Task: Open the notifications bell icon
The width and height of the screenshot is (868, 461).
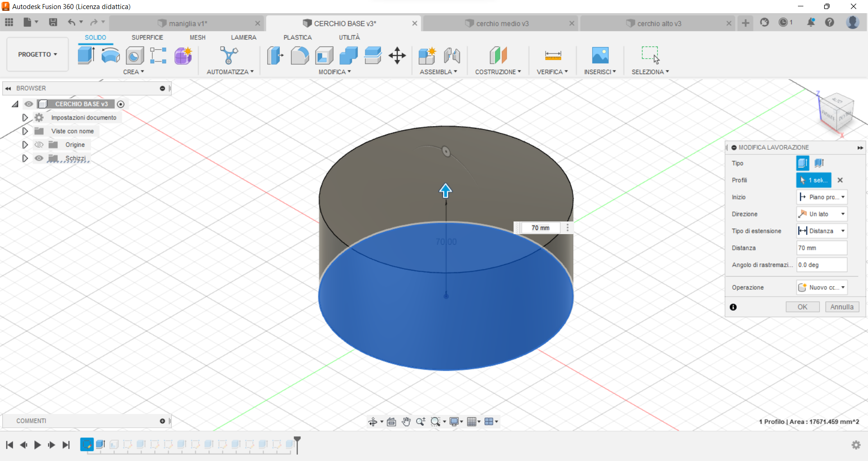Action: (x=811, y=22)
